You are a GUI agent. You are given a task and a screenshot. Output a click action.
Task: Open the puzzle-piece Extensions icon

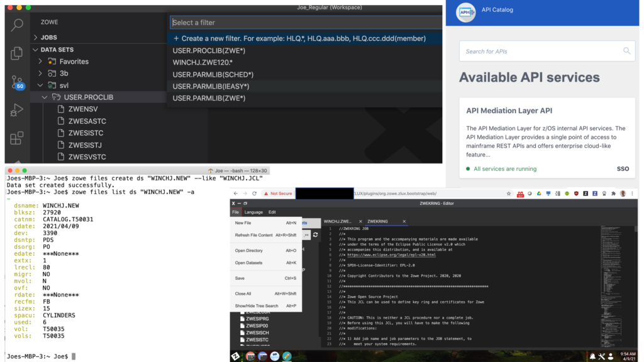pyautogui.click(x=614, y=194)
